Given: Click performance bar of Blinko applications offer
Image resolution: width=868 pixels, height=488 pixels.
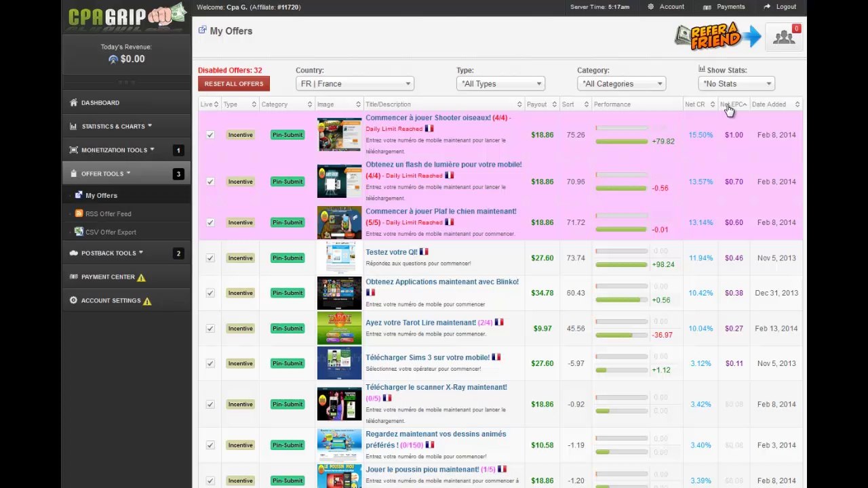Looking at the screenshot, I should point(622,300).
